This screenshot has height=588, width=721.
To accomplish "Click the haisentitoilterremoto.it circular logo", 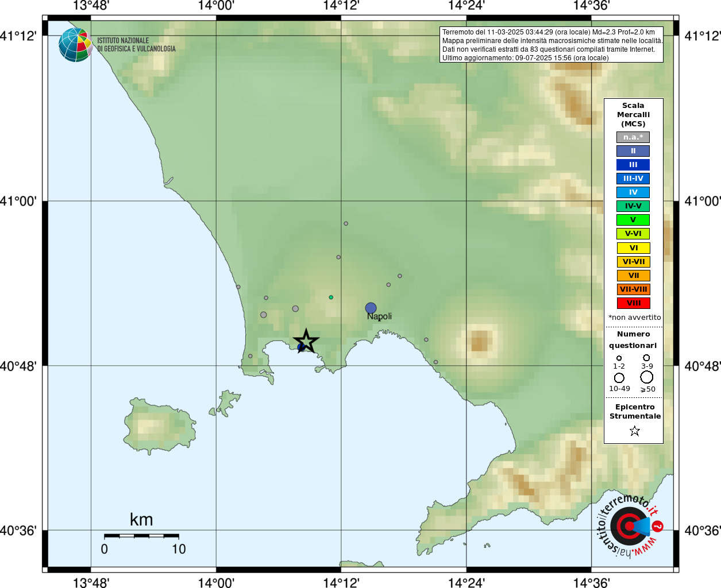I will [631, 525].
